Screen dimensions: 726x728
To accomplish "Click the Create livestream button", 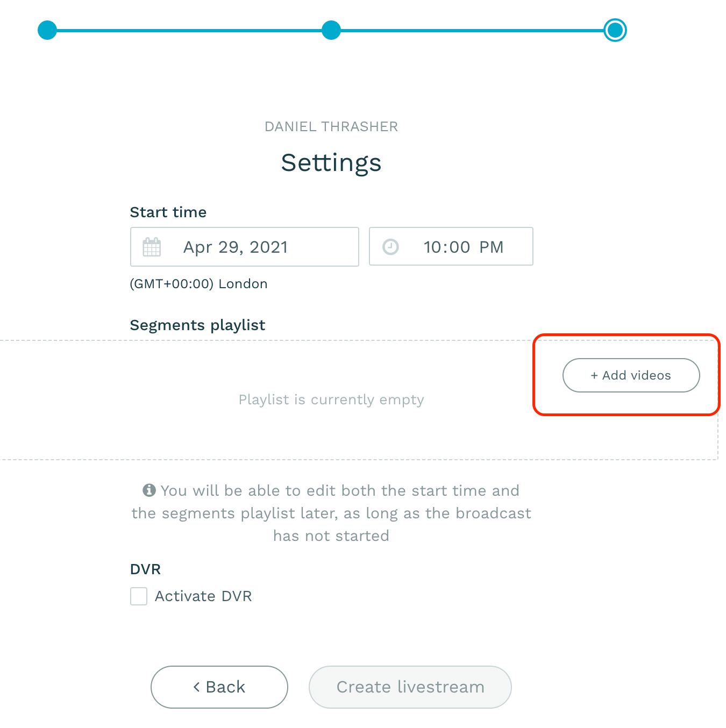I will tap(410, 687).
